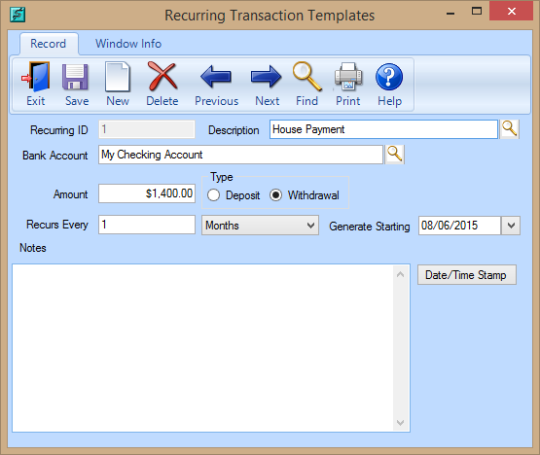Image resolution: width=540 pixels, height=455 pixels.
Task: Open lookup magnifier beside Bank Account field
Action: click(x=395, y=154)
